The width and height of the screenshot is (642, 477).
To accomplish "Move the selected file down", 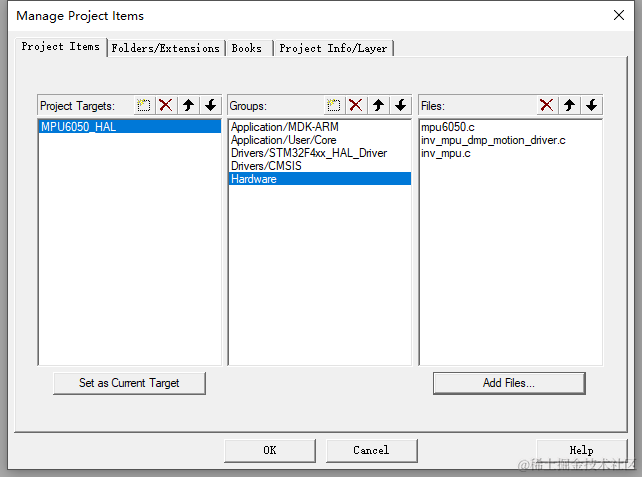I will (591, 106).
